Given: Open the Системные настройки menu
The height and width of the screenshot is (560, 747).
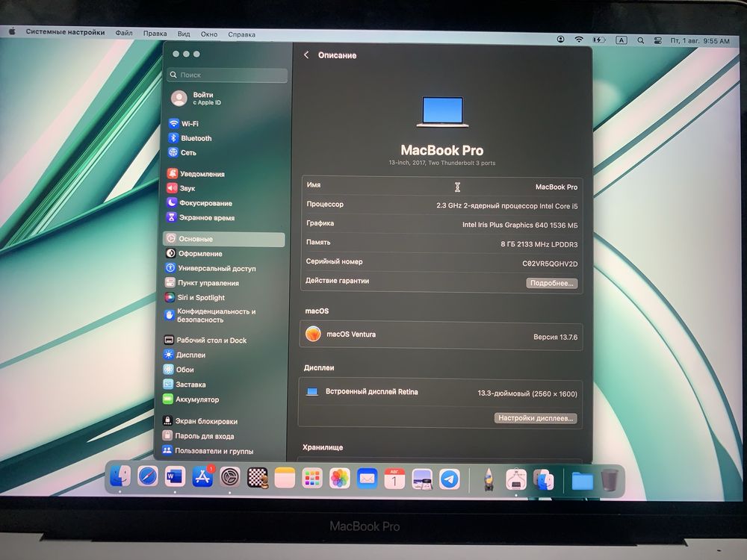Looking at the screenshot, I should coord(65,32).
